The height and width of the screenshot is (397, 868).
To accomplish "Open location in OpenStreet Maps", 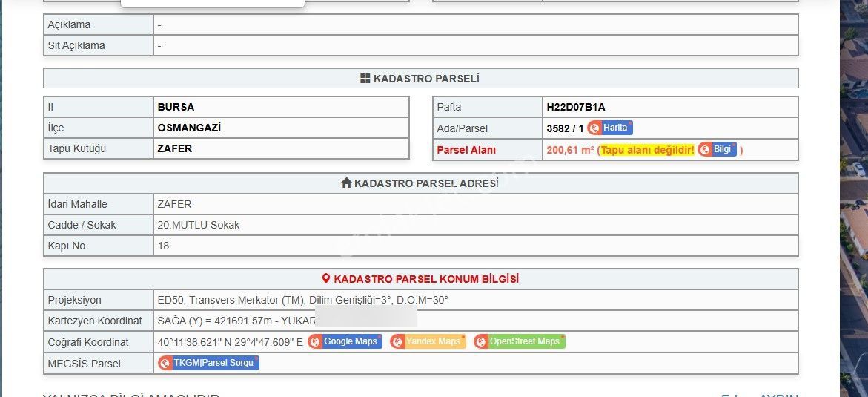I will (520, 341).
